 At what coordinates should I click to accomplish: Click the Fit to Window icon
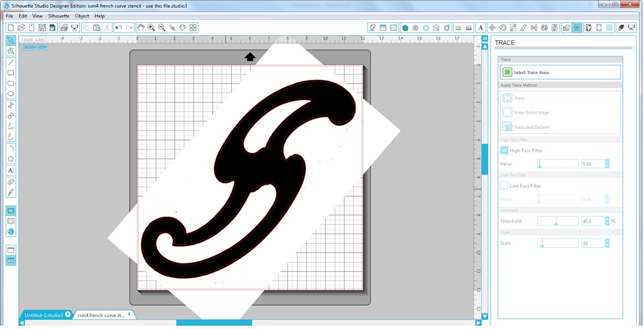tap(193, 28)
